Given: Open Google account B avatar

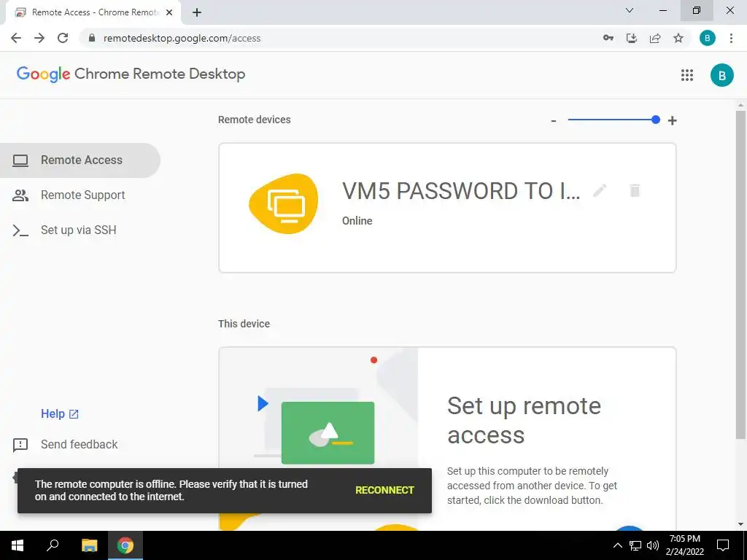Looking at the screenshot, I should point(721,75).
